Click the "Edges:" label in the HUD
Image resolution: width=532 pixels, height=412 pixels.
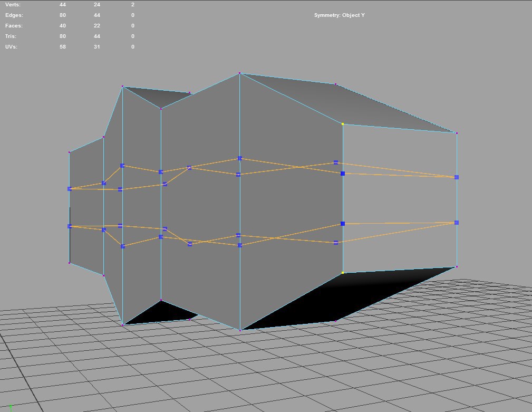14,15
